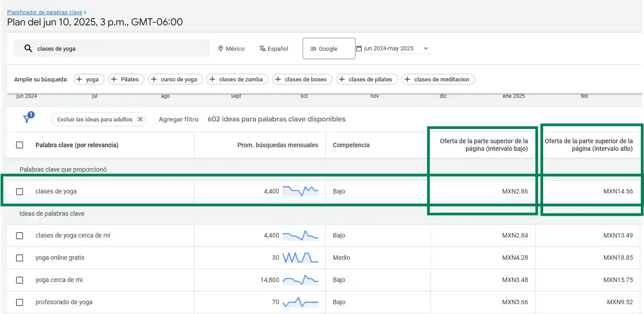This screenshot has height=314, width=644.
Task: View trend sparkline for 'yoga cerca de mi'
Action: pyautogui.click(x=300, y=280)
